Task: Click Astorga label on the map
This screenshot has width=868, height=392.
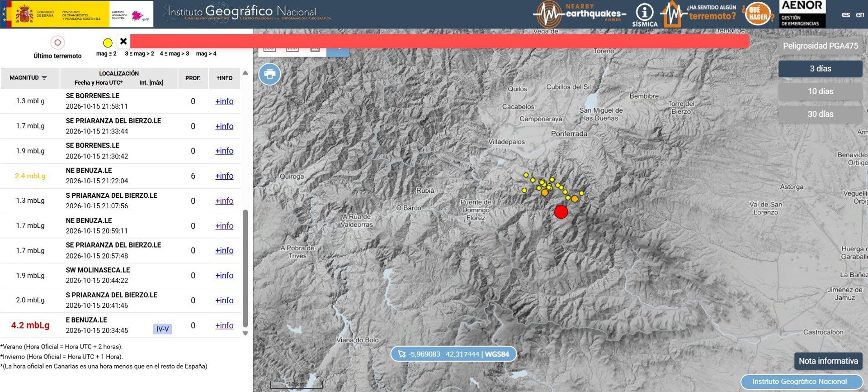Action: tap(792, 186)
